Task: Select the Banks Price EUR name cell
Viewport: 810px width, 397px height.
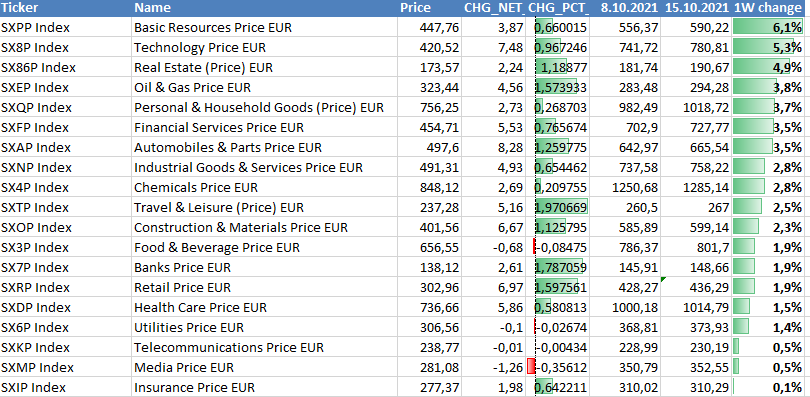Action: [x=264, y=267]
